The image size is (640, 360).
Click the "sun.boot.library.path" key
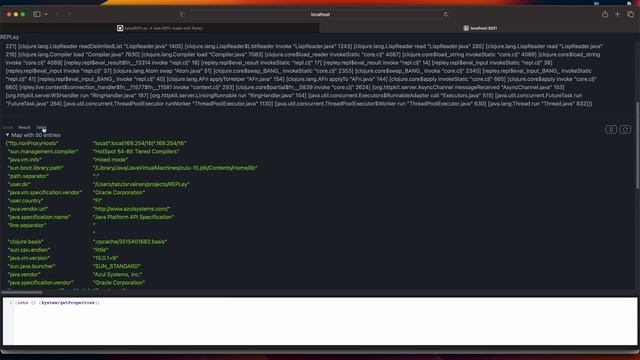click(x=36, y=168)
